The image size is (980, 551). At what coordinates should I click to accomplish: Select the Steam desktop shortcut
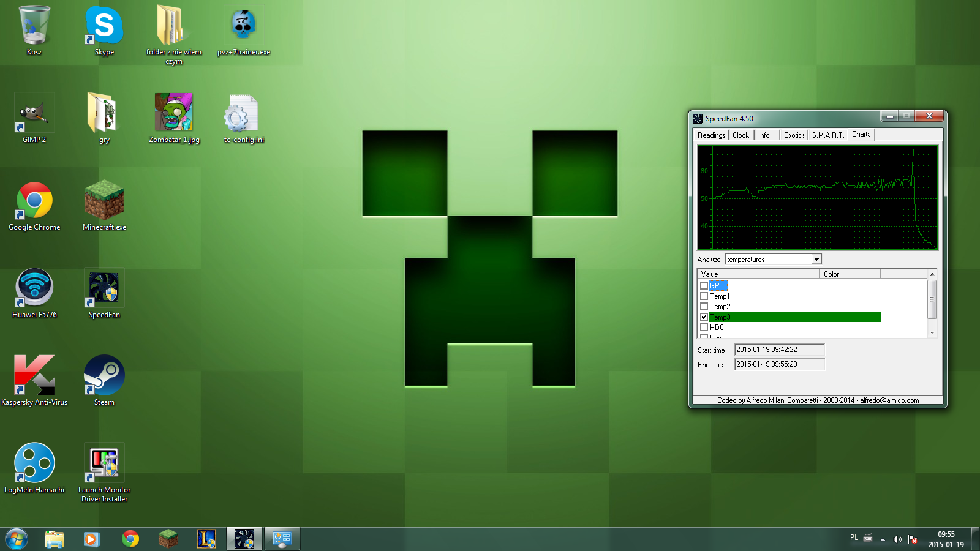(104, 381)
